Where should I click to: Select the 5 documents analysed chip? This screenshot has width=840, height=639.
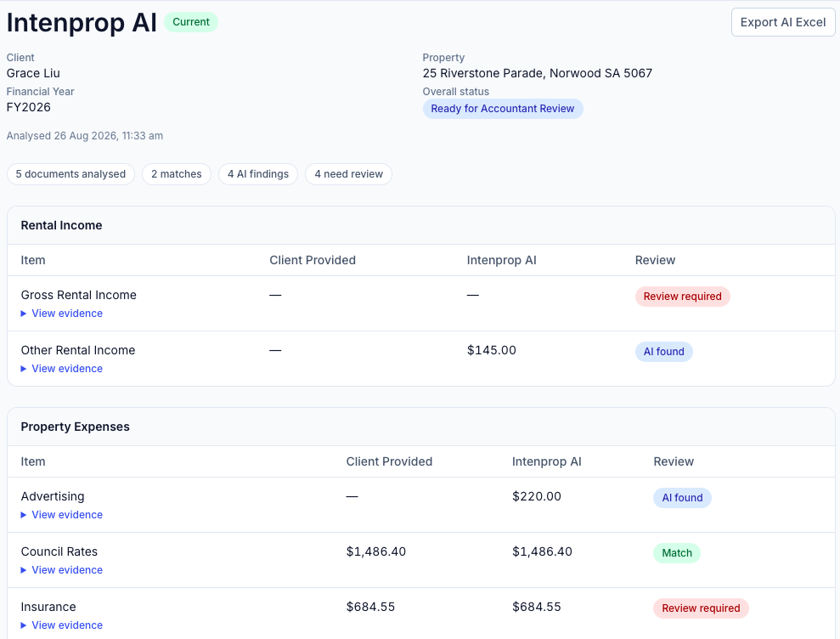tap(70, 174)
